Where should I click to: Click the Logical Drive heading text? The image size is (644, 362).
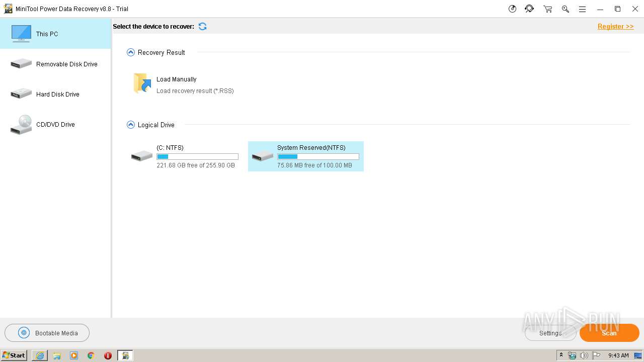tap(156, 125)
